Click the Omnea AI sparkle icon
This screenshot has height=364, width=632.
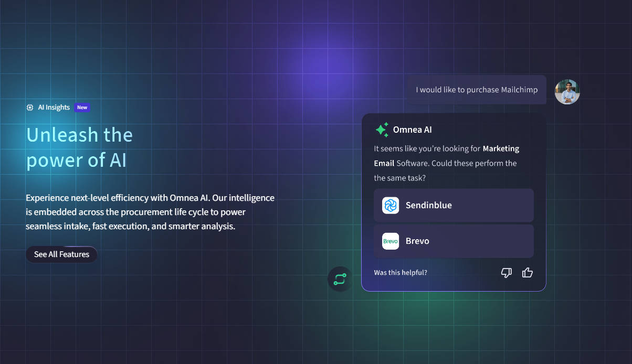point(382,130)
